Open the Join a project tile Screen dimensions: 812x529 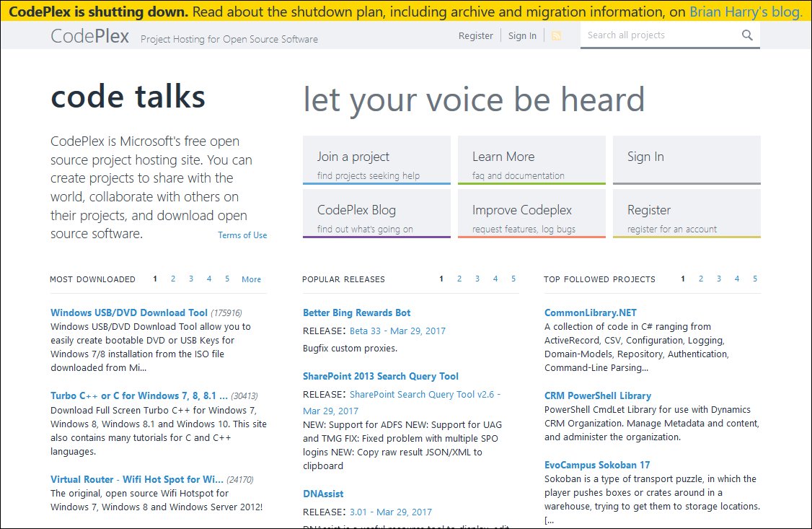[376, 160]
